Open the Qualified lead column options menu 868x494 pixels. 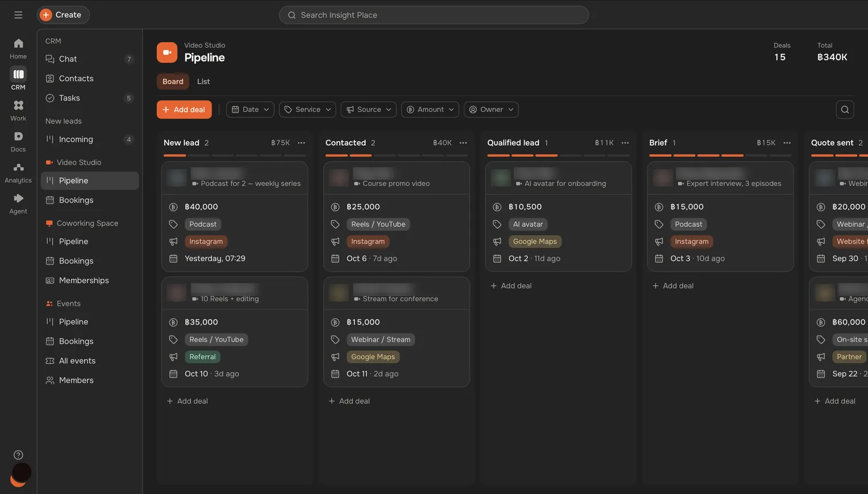tap(625, 143)
